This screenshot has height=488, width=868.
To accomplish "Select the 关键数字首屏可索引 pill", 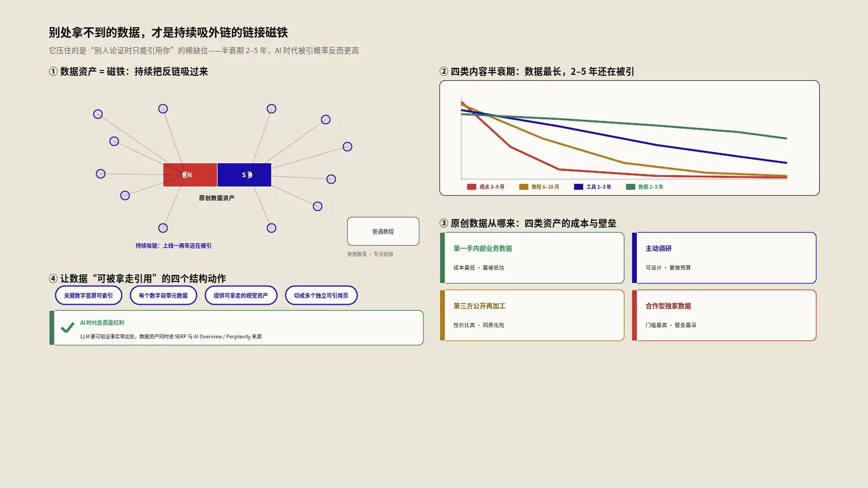I will [x=88, y=296].
